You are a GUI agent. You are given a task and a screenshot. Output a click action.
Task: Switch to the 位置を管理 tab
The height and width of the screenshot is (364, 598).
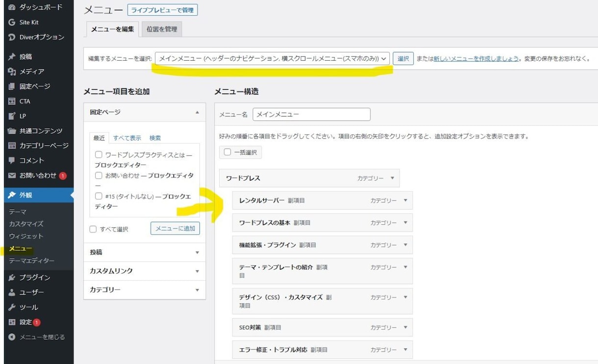pyautogui.click(x=162, y=29)
